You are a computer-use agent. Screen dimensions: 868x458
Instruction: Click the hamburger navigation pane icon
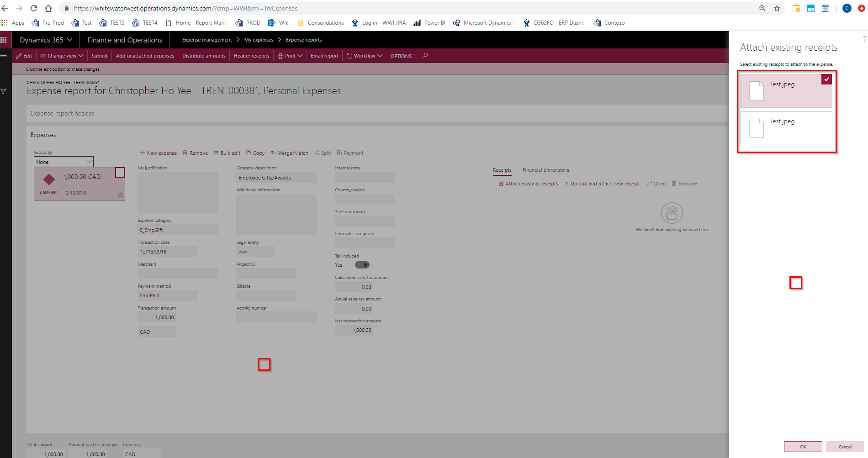[4, 55]
